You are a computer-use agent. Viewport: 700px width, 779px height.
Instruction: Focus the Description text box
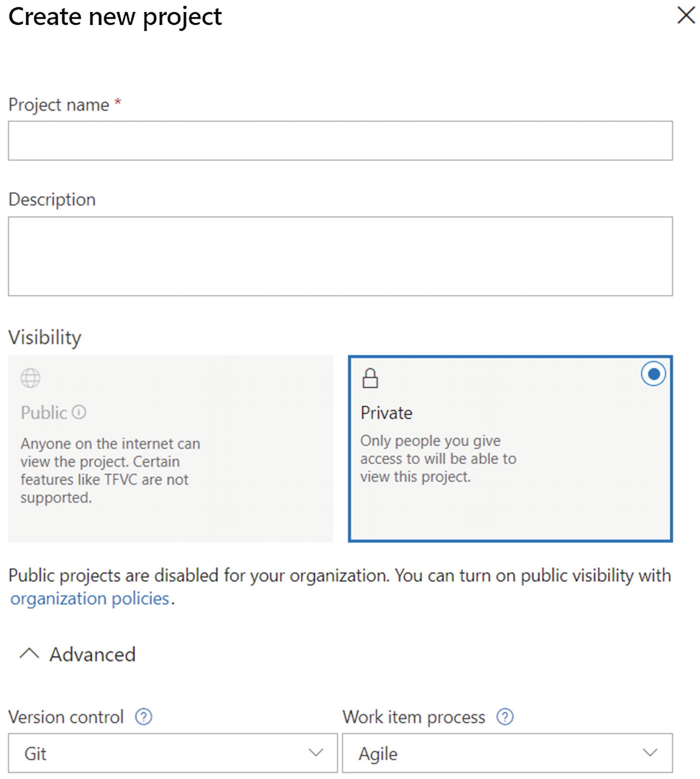point(340,256)
